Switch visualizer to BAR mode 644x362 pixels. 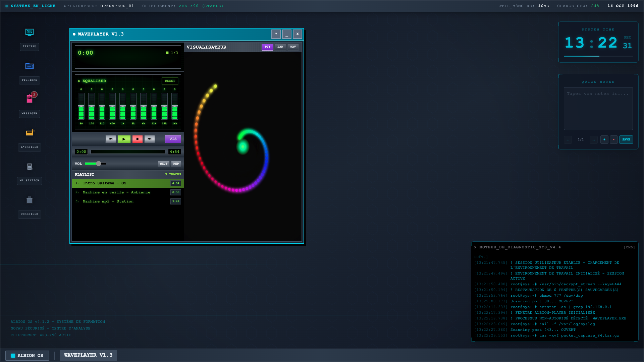tap(280, 47)
